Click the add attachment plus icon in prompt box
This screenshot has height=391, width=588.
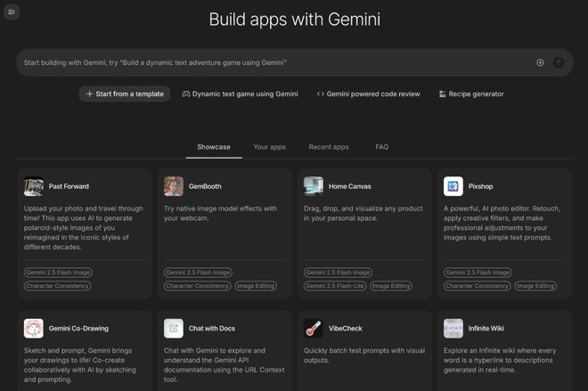(x=540, y=62)
